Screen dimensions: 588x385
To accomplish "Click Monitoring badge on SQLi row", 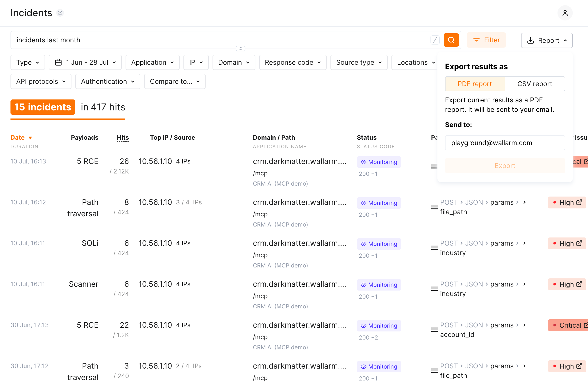I will pyautogui.click(x=379, y=244).
